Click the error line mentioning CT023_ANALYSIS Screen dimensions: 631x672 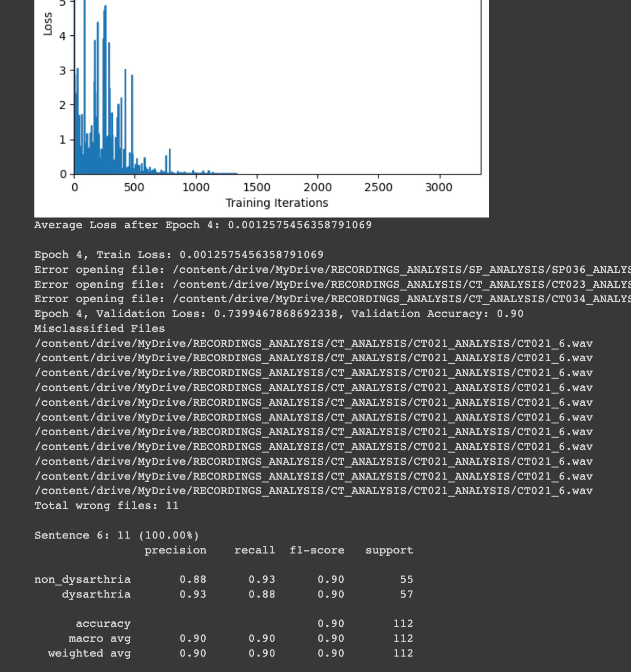coord(332,284)
